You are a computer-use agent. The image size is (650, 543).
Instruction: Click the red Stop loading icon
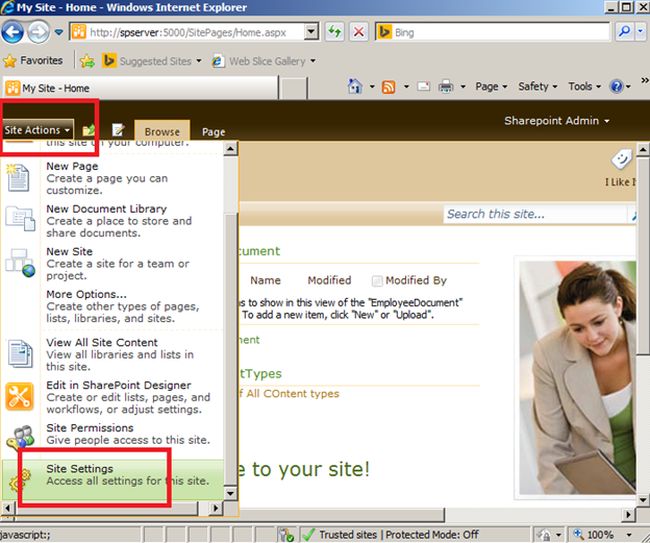[359, 32]
